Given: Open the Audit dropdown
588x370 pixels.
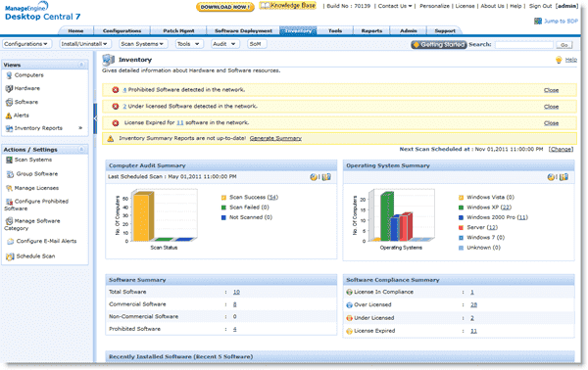Looking at the screenshot, I should coord(224,44).
